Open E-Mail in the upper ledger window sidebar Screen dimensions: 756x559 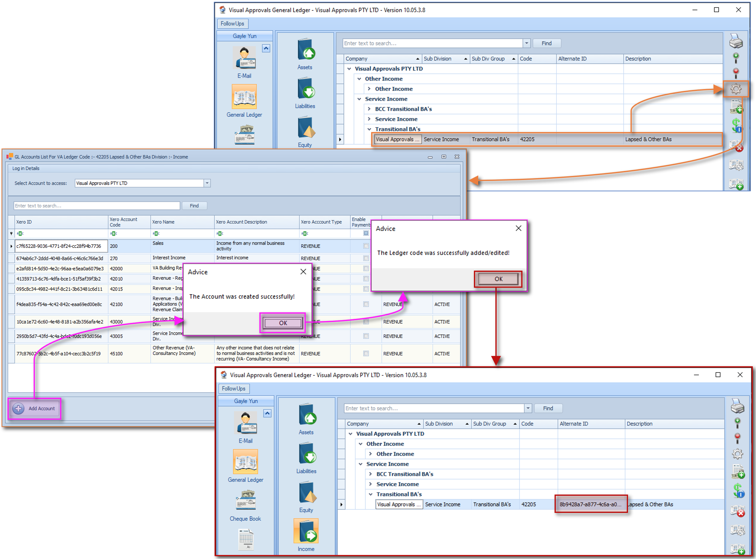point(244,63)
